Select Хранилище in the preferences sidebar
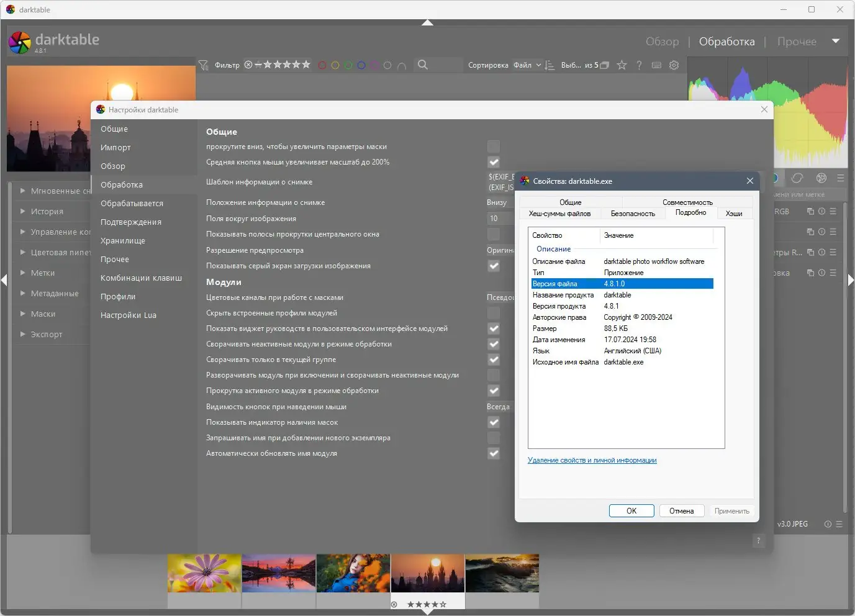 point(123,240)
